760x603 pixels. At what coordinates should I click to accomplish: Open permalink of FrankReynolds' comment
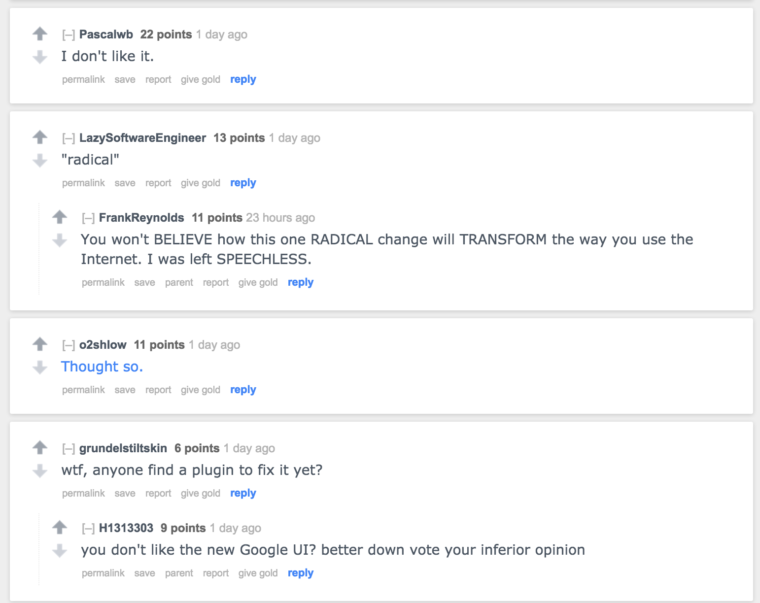pos(103,282)
